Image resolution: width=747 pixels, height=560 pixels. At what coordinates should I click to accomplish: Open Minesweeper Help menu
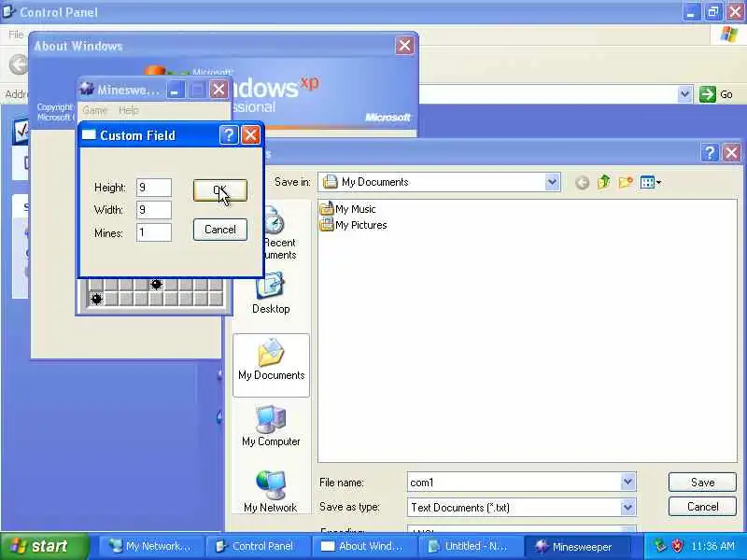[x=129, y=110]
